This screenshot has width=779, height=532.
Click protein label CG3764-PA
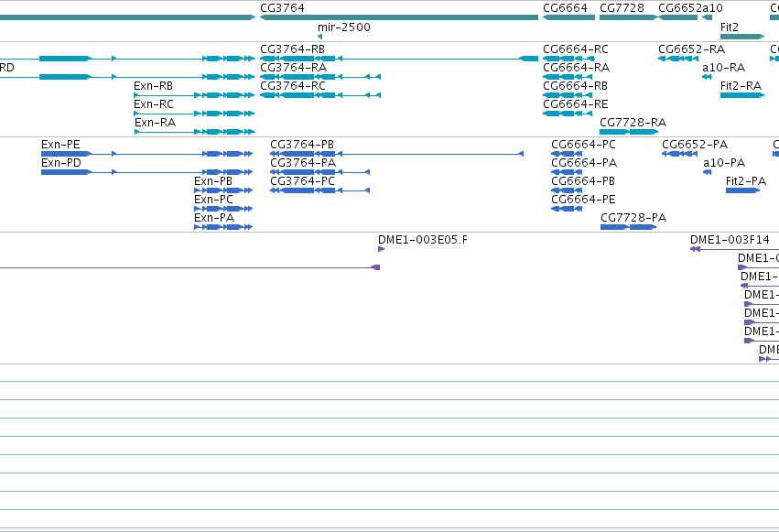(303, 163)
